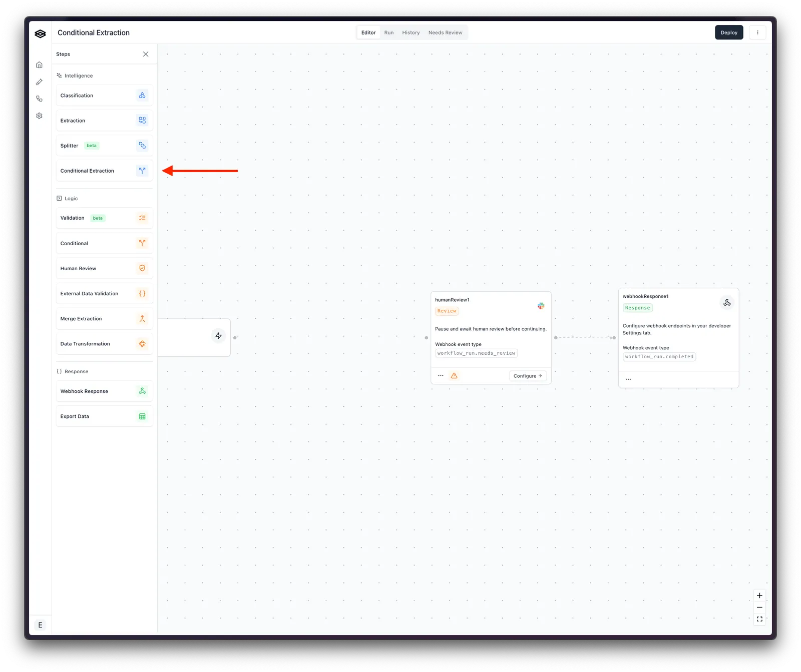
Task: Click the Conditional Extraction step icon
Action: coord(142,171)
